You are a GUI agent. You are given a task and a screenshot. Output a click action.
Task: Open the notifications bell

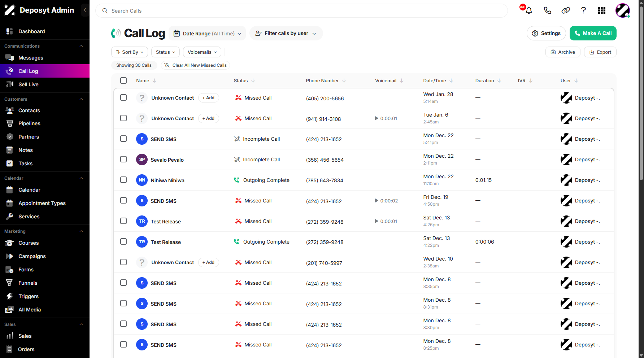(x=529, y=10)
